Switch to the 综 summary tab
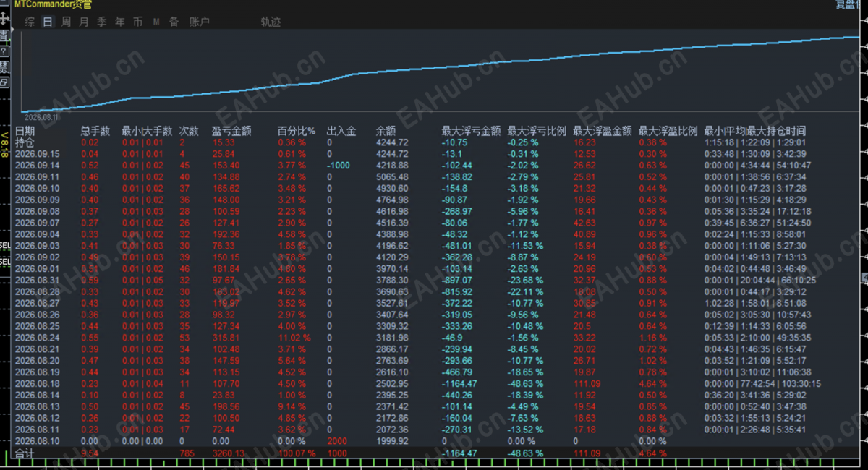The height and width of the screenshot is (470, 868). tap(30, 22)
